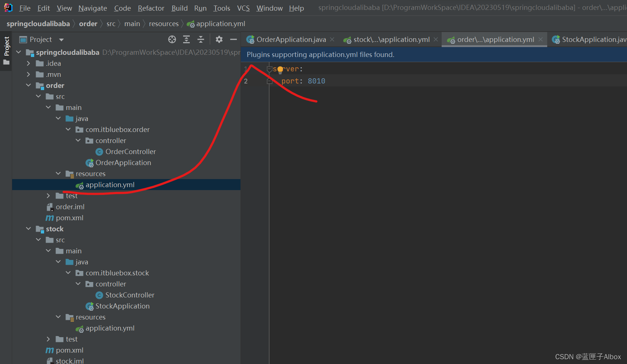The height and width of the screenshot is (364, 627).
Task: Click the src breadcrumb segment
Action: 111,24
